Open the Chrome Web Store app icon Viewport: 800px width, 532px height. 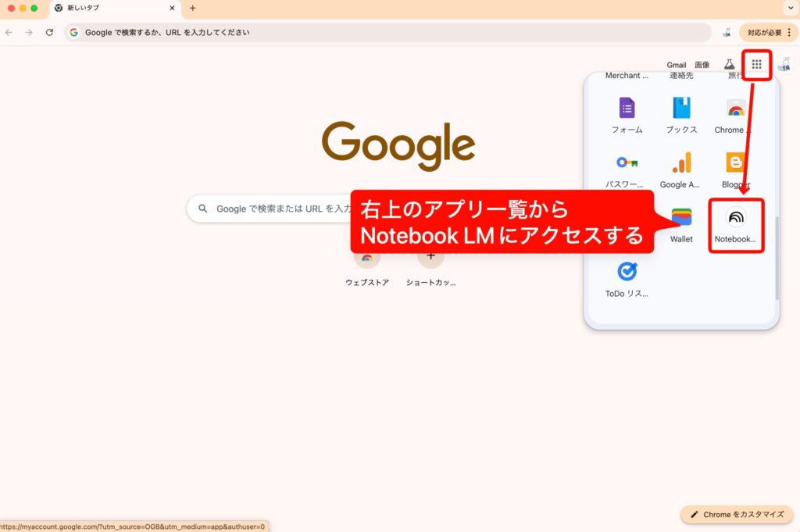click(x=735, y=114)
